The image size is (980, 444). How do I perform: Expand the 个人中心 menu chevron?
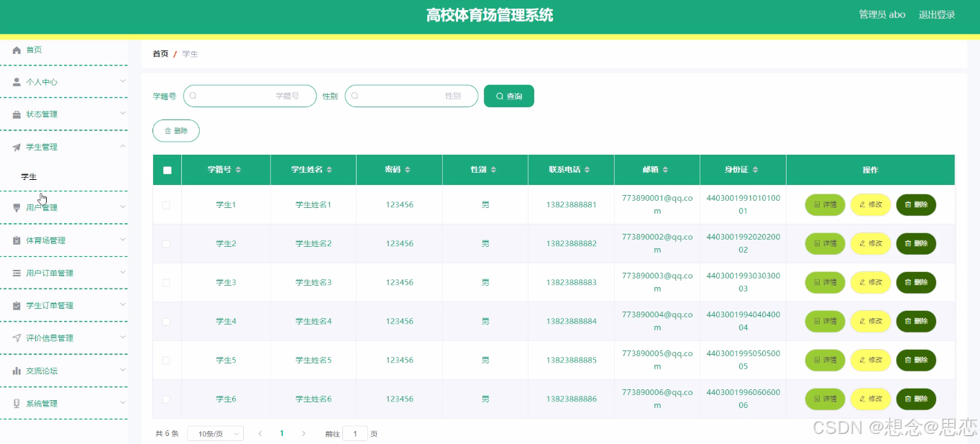pos(122,81)
